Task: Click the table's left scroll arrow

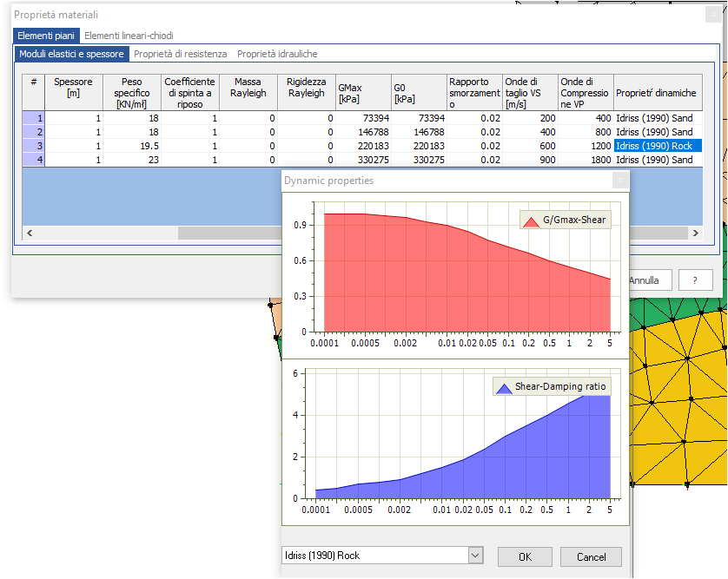Action: click(30, 233)
